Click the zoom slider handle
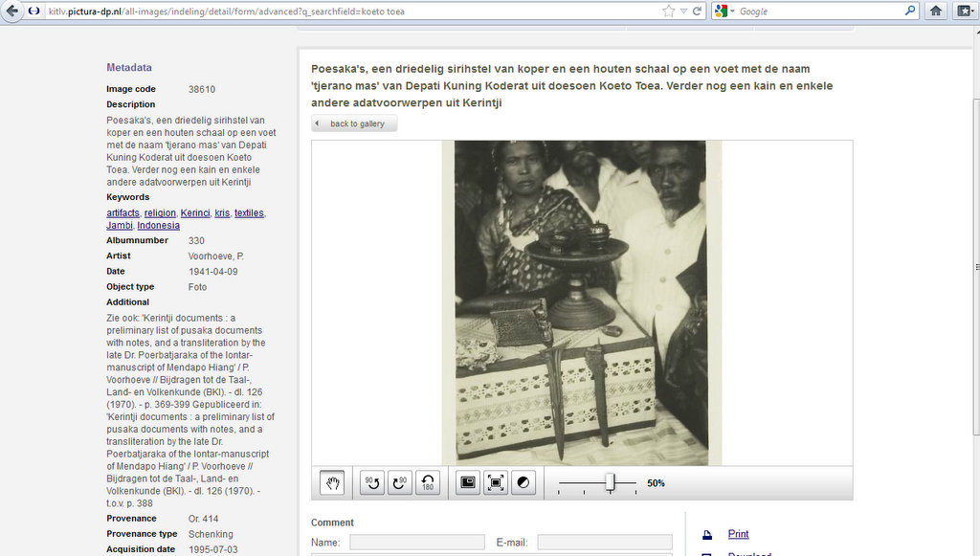This screenshot has width=980, height=556. (x=611, y=483)
